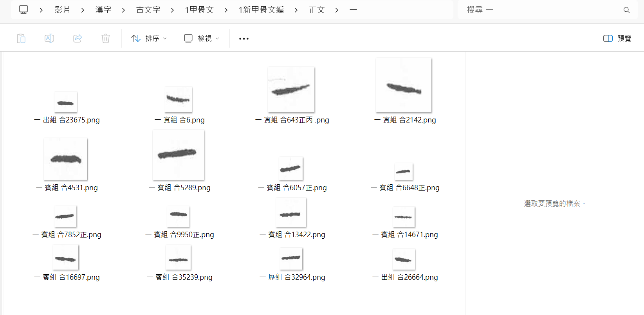Toggle the 預覽 preview pane
The image size is (644, 315).
(617, 38)
